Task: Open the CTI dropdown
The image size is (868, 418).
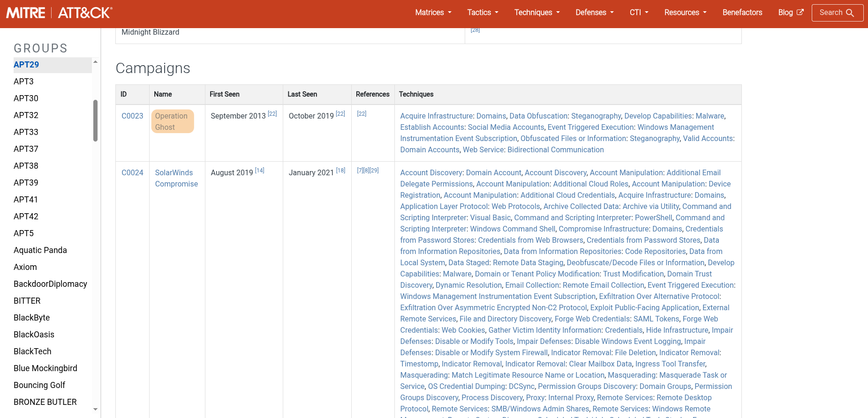Action: pos(639,13)
